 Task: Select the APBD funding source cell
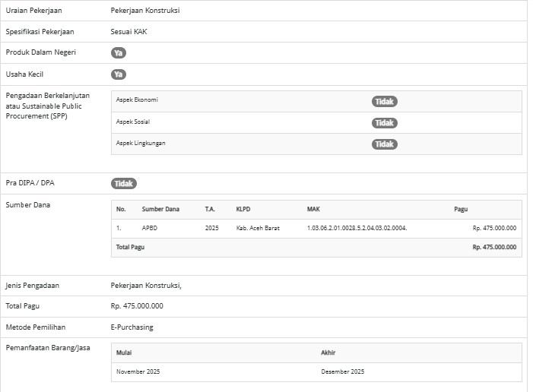click(x=150, y=228)
